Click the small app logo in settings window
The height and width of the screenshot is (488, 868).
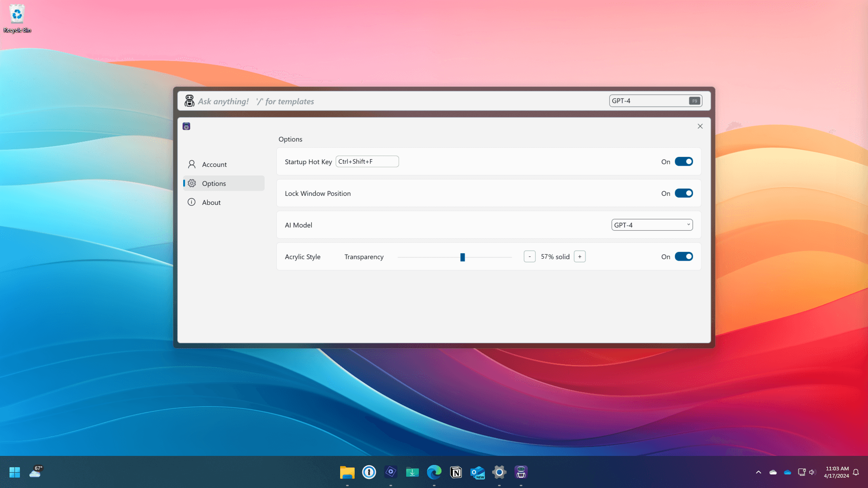click(186, 126)
